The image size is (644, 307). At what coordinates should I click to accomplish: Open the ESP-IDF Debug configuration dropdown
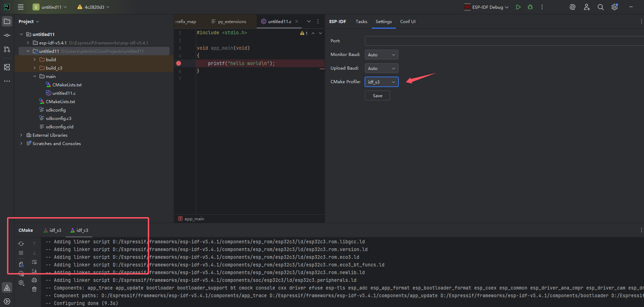click(x=486, y=7)
